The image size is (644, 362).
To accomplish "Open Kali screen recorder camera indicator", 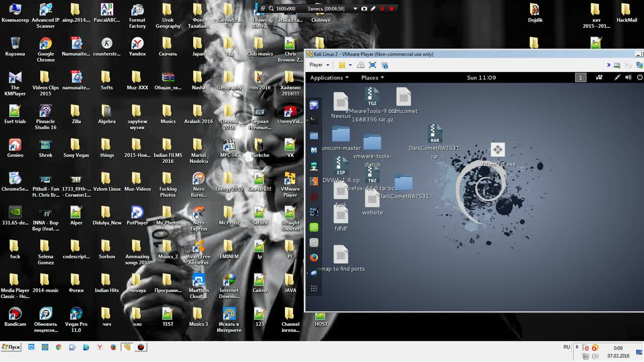I will pos(599,77).
